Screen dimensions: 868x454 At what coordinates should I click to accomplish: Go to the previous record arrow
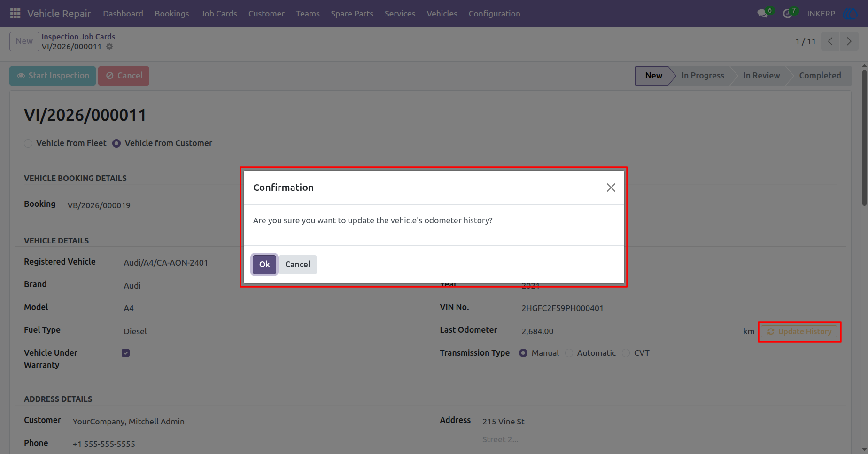[830, 41]
